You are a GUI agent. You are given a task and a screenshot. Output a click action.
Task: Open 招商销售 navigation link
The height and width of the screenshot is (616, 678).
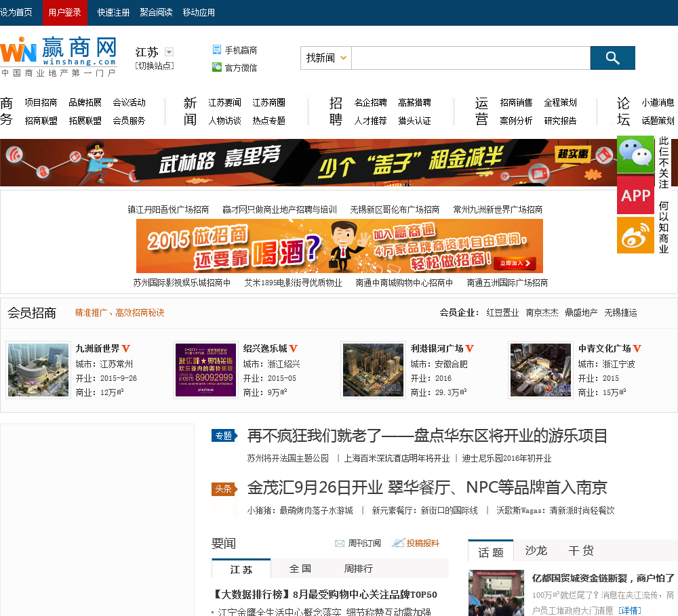tap(516, 102)
